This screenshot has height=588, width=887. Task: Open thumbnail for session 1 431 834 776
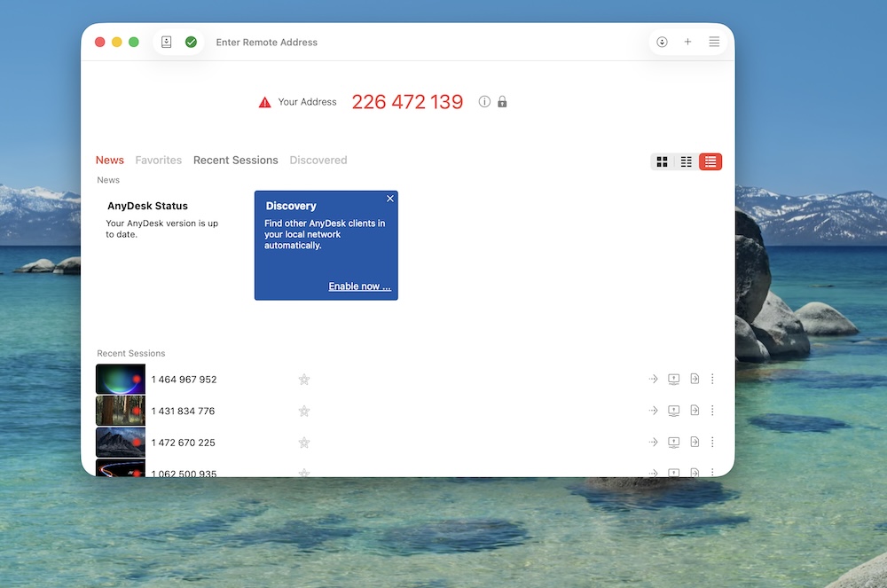[121, 411]
